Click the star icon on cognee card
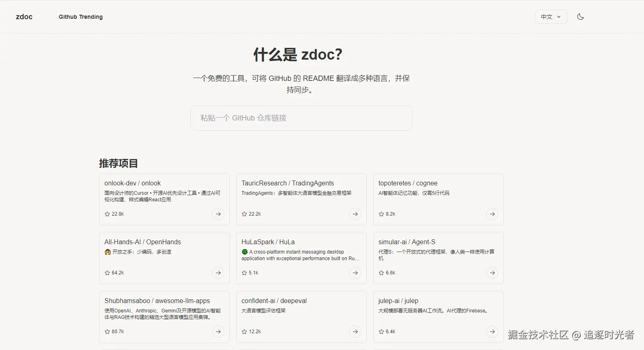 tap(381, 214)
